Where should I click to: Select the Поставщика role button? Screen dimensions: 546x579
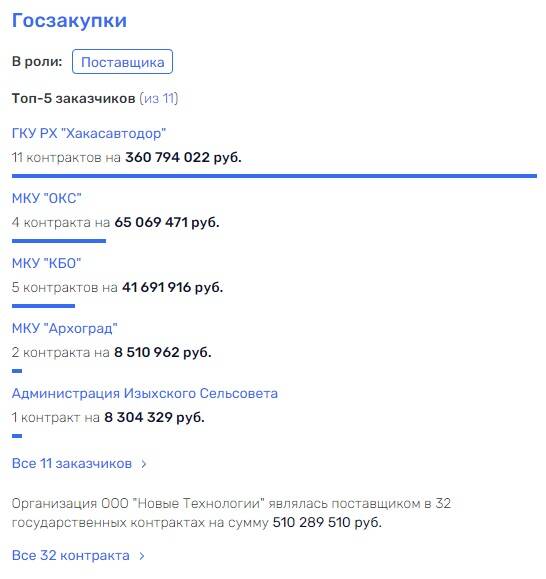click(x=122, y=62)
